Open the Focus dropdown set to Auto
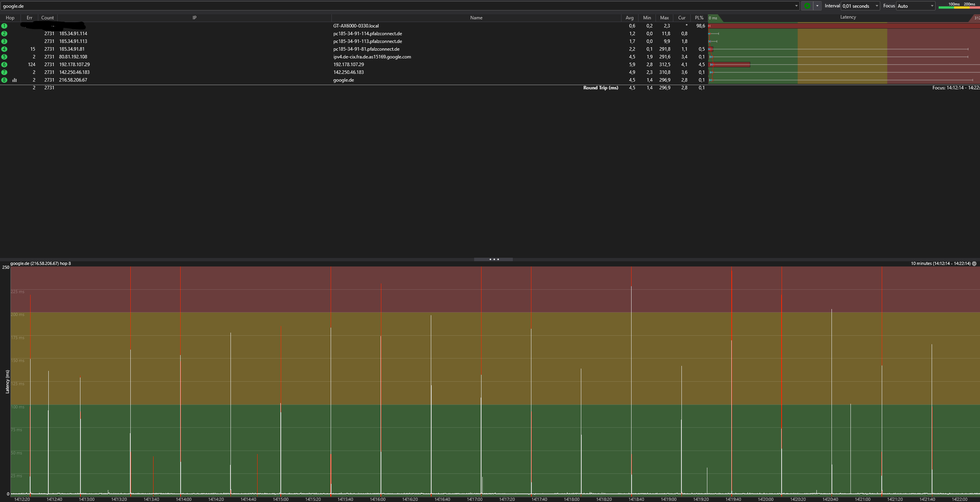The image size is (980, 502). pos(915,6)
